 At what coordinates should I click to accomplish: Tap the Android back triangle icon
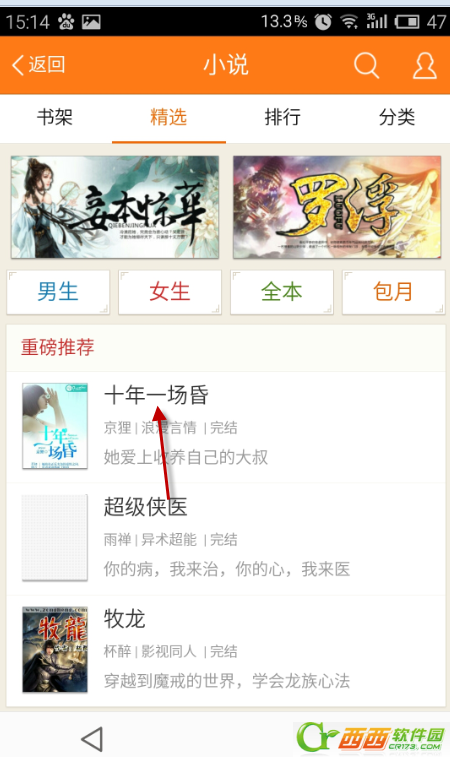coord(92,739)
